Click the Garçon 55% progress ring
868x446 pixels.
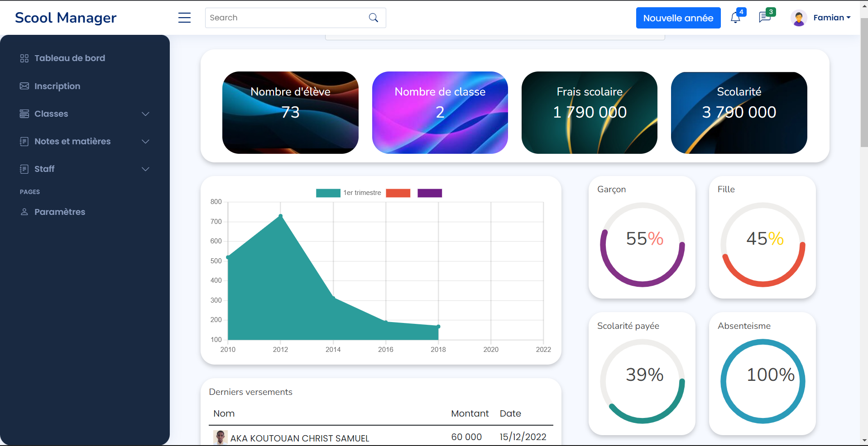[643, 245]
